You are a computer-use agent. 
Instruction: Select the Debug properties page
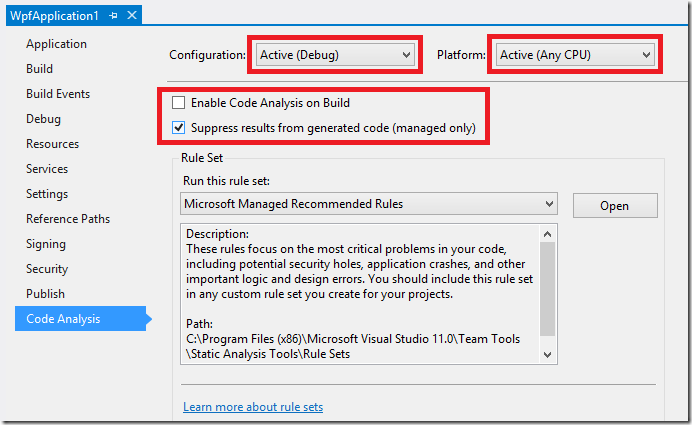tap(43, 119)
